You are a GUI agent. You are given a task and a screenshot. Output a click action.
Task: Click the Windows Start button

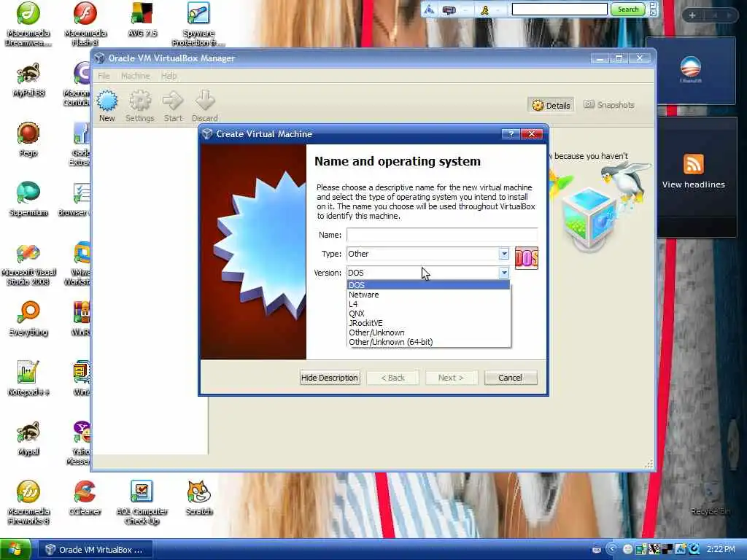tap(15, 549)
